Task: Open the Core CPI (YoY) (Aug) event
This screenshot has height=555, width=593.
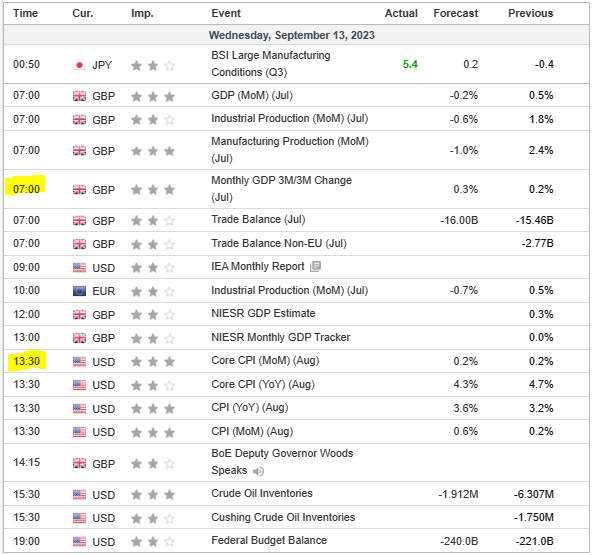Action: tap(263, 384)
